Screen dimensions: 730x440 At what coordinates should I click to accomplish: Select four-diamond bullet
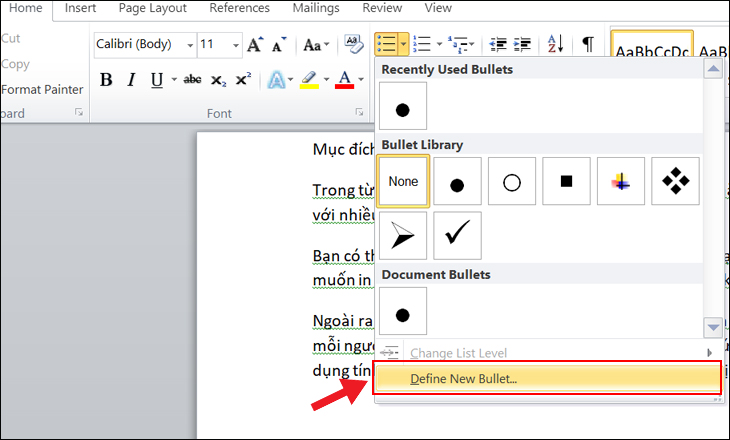click(675, 181)
